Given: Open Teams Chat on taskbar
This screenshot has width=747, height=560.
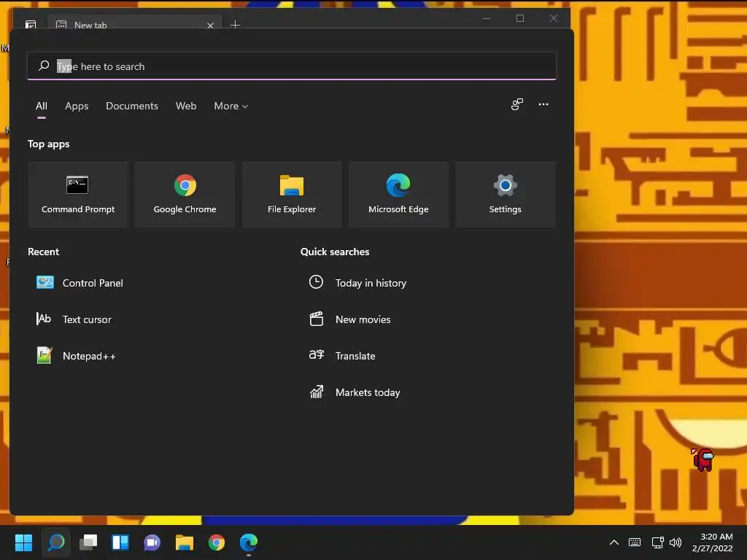Looking at the screenshot, I should (152, 542).
